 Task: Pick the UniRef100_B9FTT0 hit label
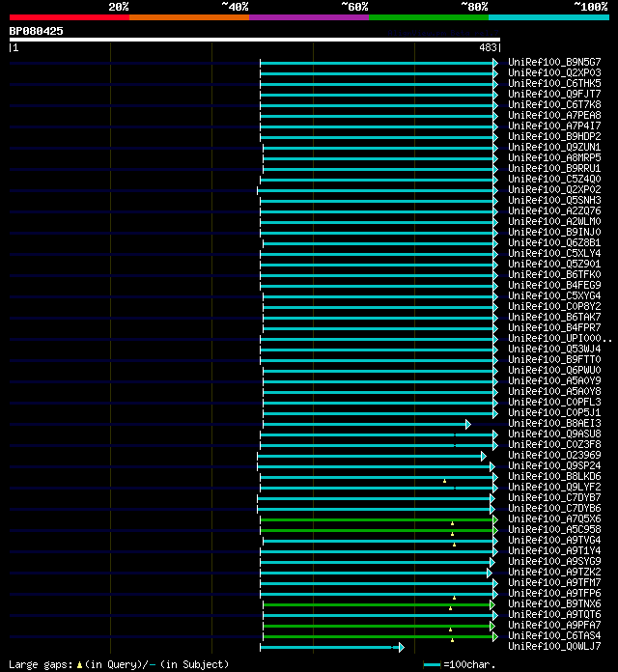click(x=554, y=359)
